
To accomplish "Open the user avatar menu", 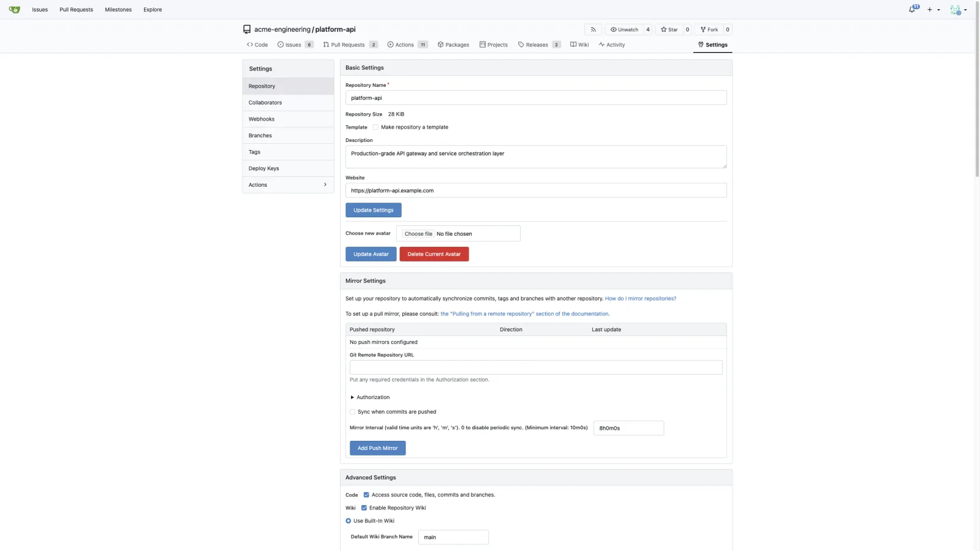I will pos(958,10).
